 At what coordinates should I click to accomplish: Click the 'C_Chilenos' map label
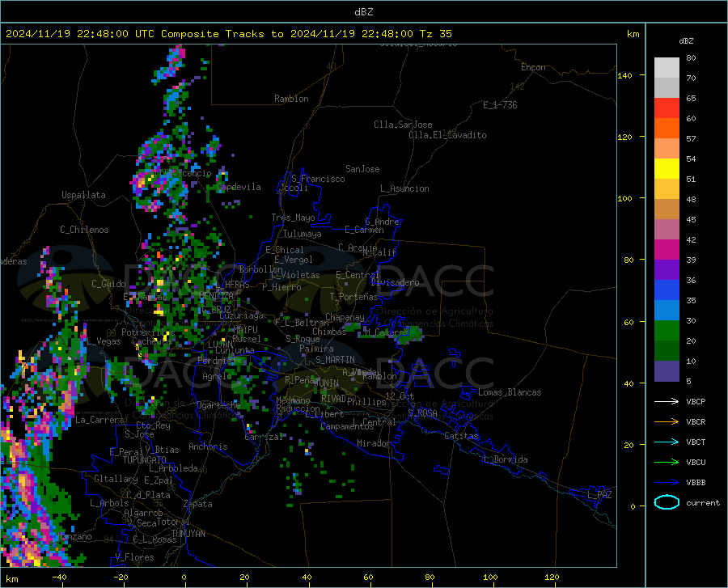coord(84,230)
